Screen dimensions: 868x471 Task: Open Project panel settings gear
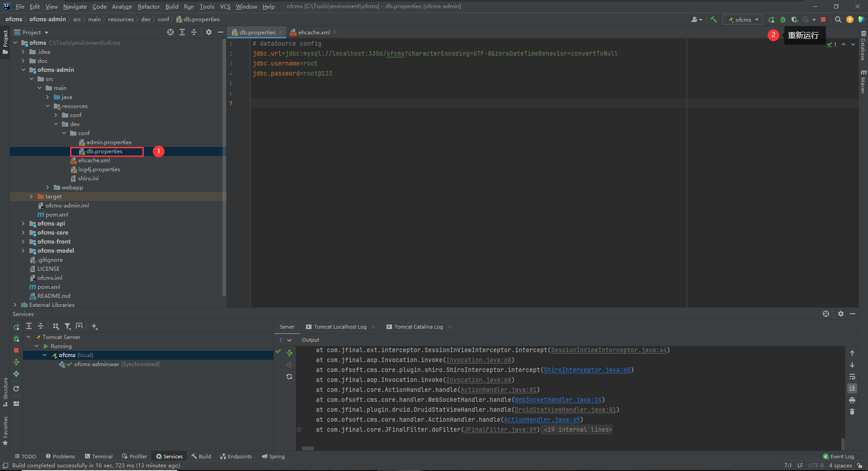208,32
